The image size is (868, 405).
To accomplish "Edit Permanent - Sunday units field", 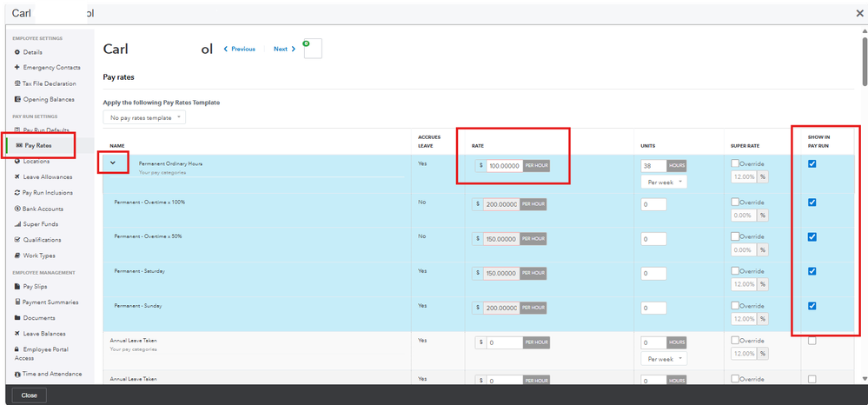I will [653, 308].
